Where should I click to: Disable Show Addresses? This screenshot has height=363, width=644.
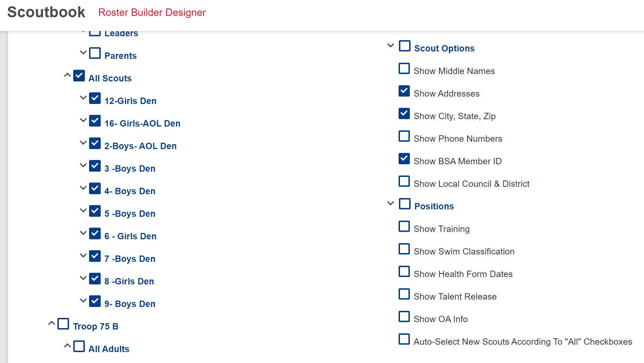click(x=404, y=91)
